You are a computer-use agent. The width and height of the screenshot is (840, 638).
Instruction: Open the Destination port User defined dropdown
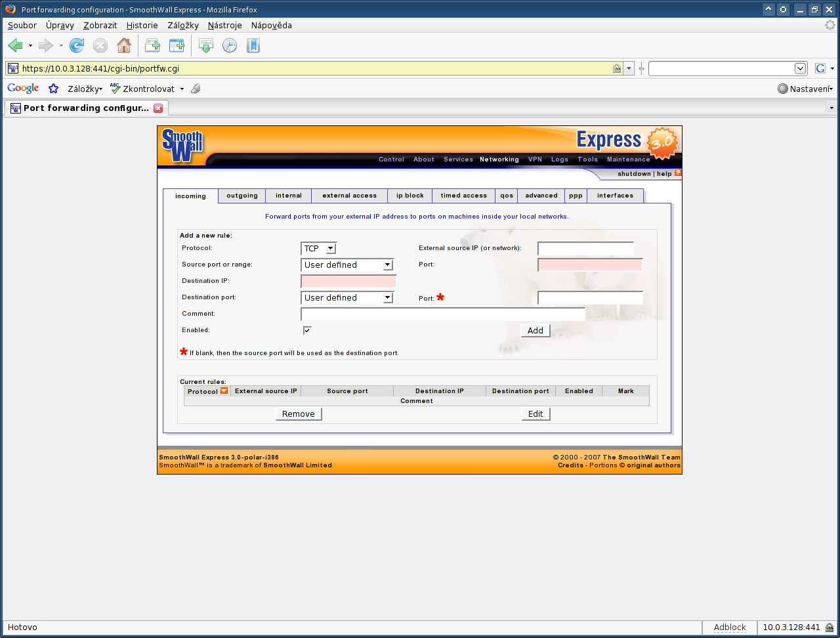click(346, 297)
